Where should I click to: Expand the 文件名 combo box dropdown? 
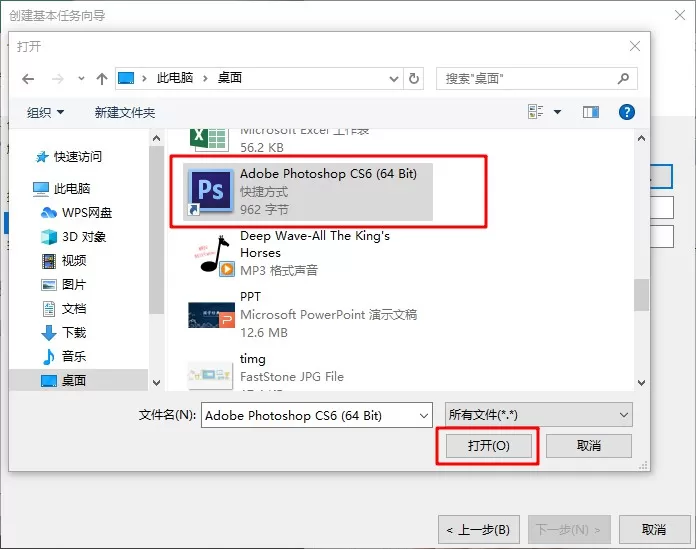point(424,415)
